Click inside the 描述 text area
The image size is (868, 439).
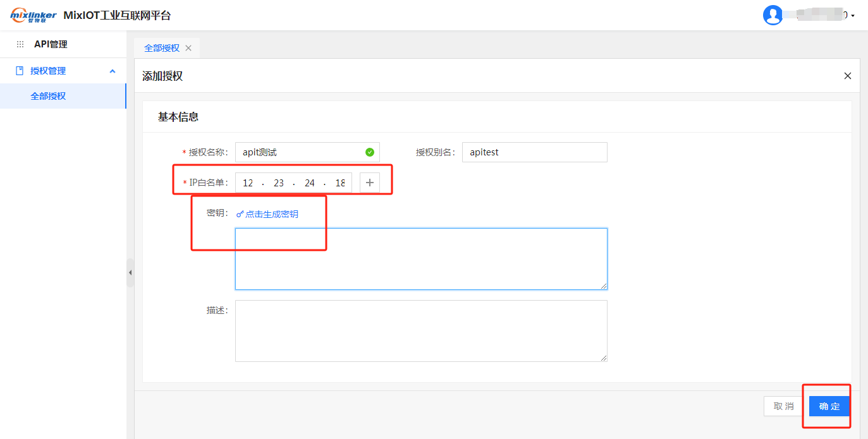coord(420,330)
